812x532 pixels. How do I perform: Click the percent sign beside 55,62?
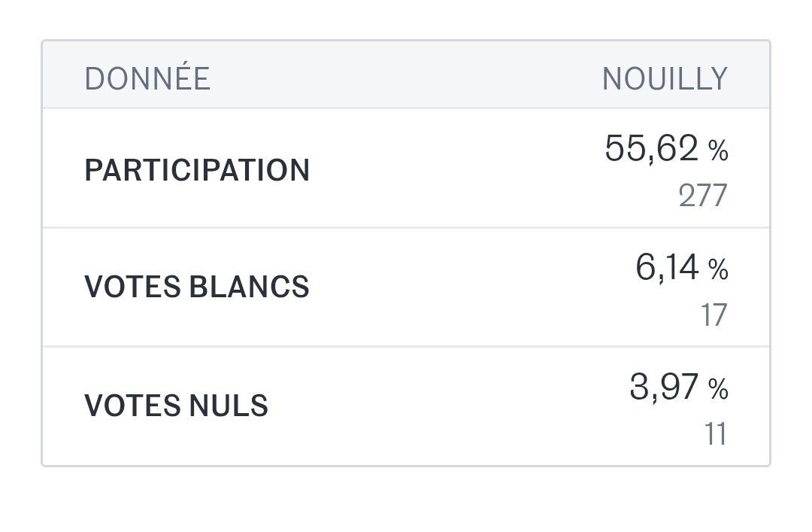pyautogui.click(x=718, y=152)
